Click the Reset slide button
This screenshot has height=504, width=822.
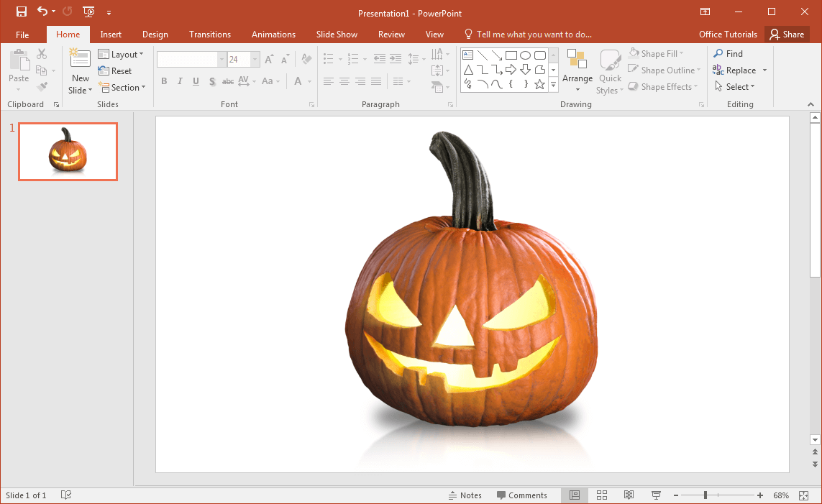(x=115, y=71)
